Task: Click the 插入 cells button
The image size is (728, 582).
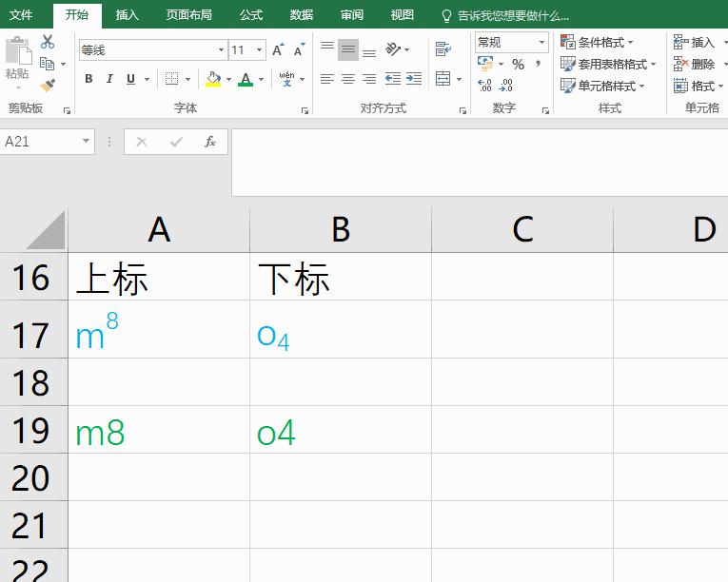Action: (x=694, y=42)
